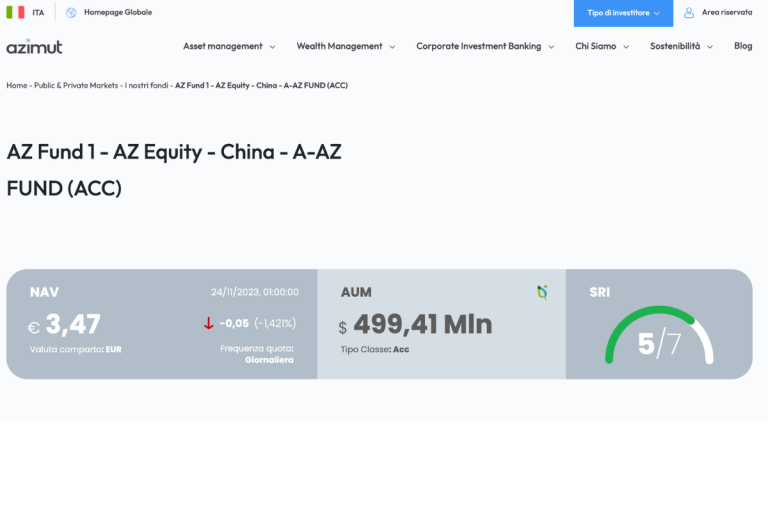
Task: Click the (-1,421%) percentage change
Action: (x=275, y=323)
